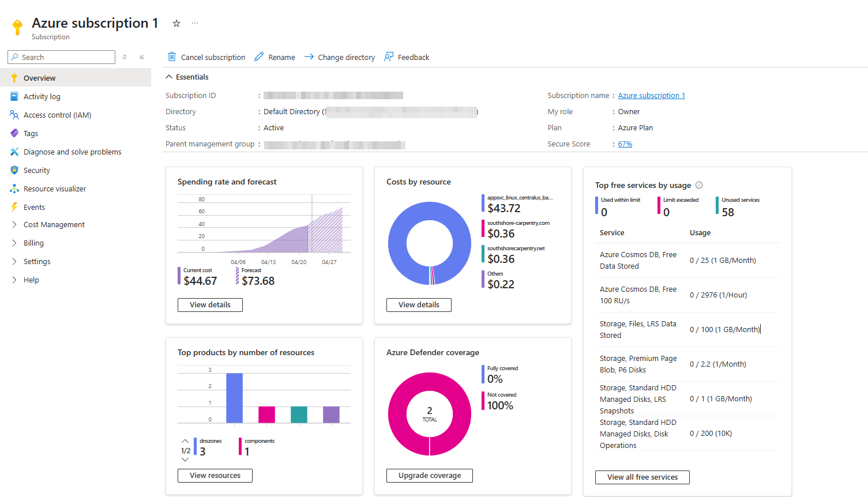Click the View all free services button
868x497 pixels.
coord(642,477)
